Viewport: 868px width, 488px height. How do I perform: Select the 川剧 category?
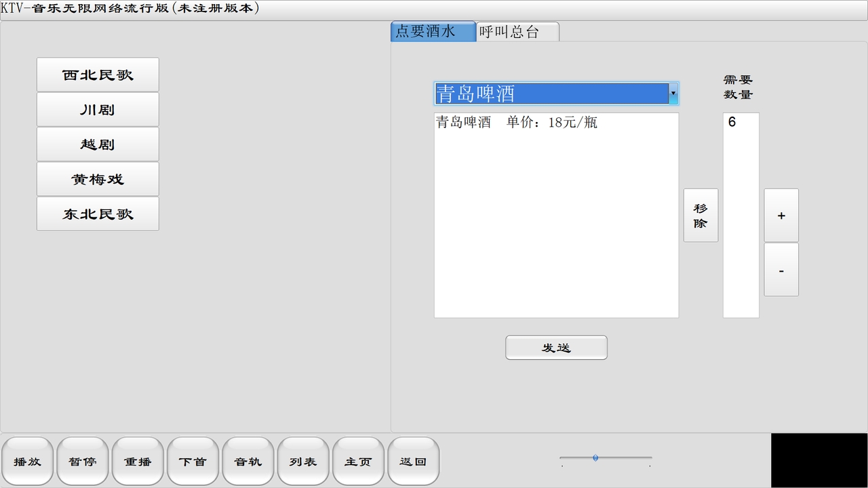[x=98, y=109]
